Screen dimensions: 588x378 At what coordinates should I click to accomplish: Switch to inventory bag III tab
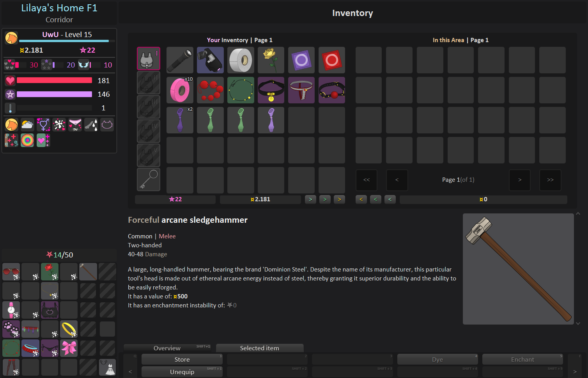tap(149, 107)
